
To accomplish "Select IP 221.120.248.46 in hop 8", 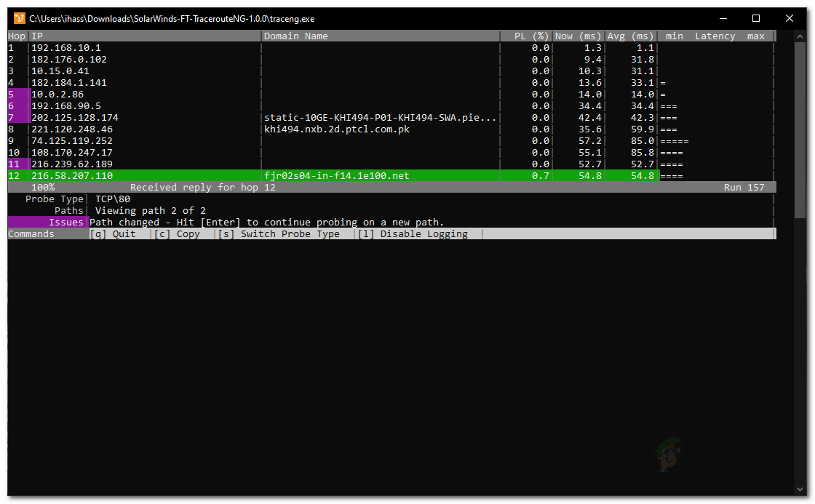I will 72,129.
